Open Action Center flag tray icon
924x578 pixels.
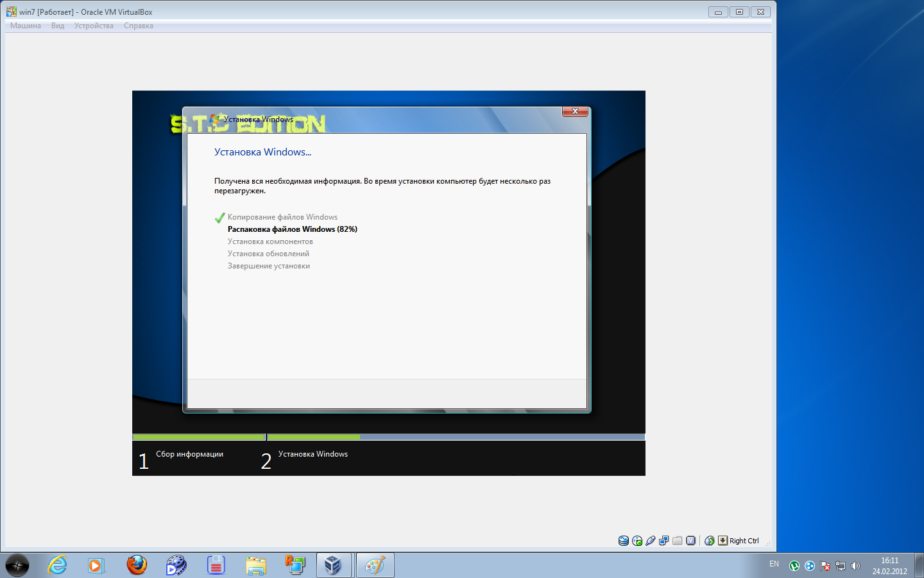825,566
